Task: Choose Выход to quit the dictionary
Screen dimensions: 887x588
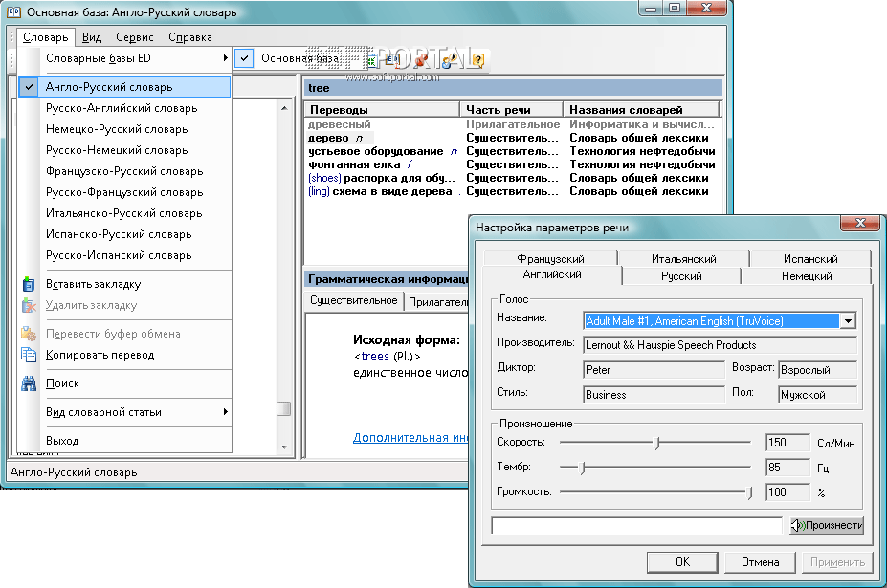Action: pos(124,441)
